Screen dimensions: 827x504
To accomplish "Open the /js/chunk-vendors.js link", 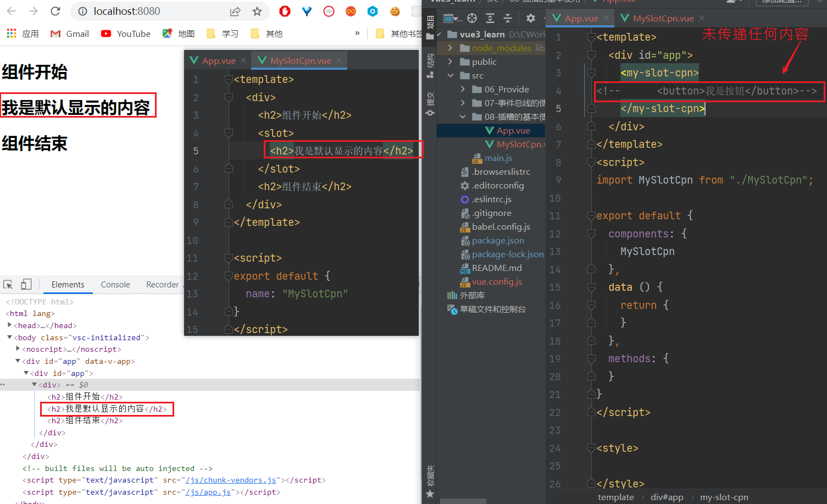I will click(x=231, y=480).
